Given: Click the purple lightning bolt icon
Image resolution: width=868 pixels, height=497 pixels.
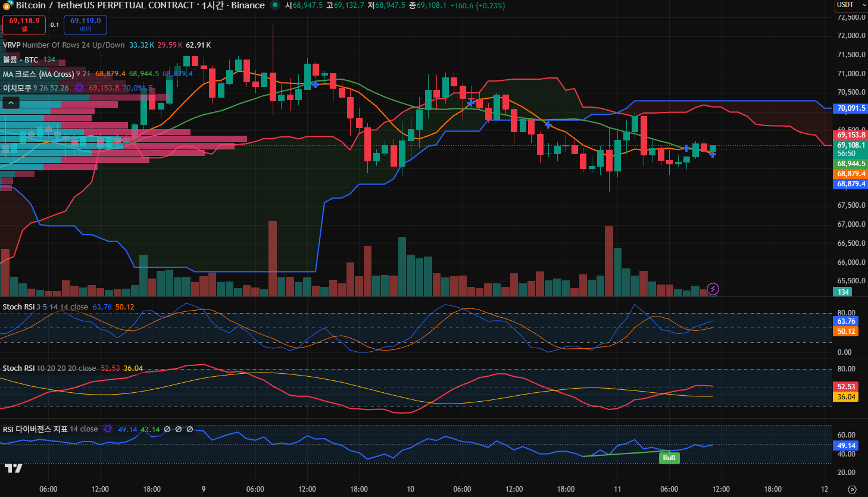Looking at the screenshot, I should pyautogui.click(x=713, y=289).
